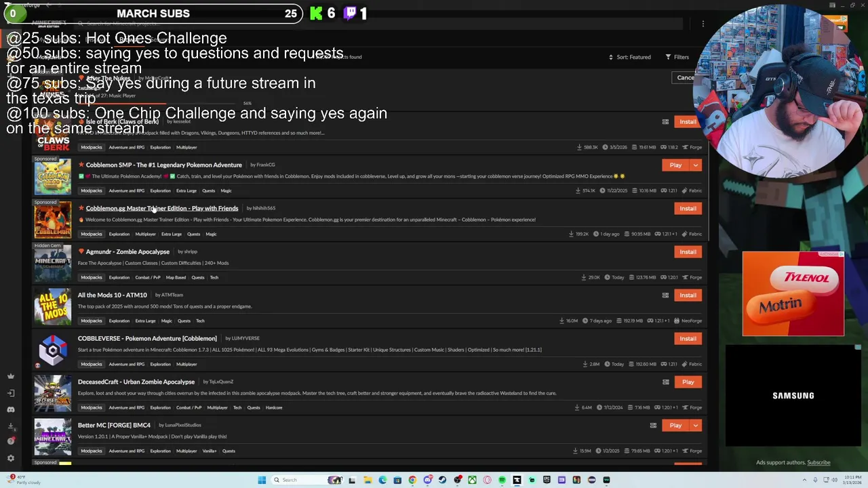Image resolution: width=868 pixels, height=488 pixels.
Task: Click the volume tray icon
Action: [x=834, y=480]
